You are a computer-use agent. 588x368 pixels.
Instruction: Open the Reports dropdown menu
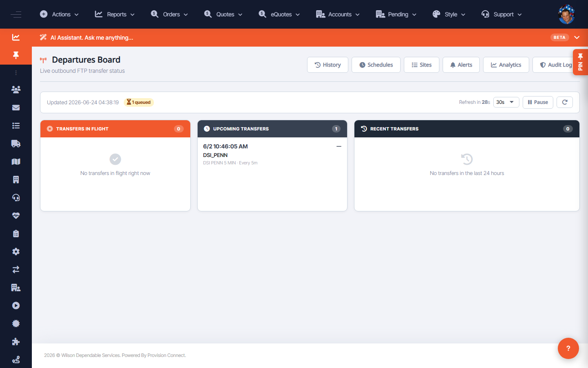[115, 14]
